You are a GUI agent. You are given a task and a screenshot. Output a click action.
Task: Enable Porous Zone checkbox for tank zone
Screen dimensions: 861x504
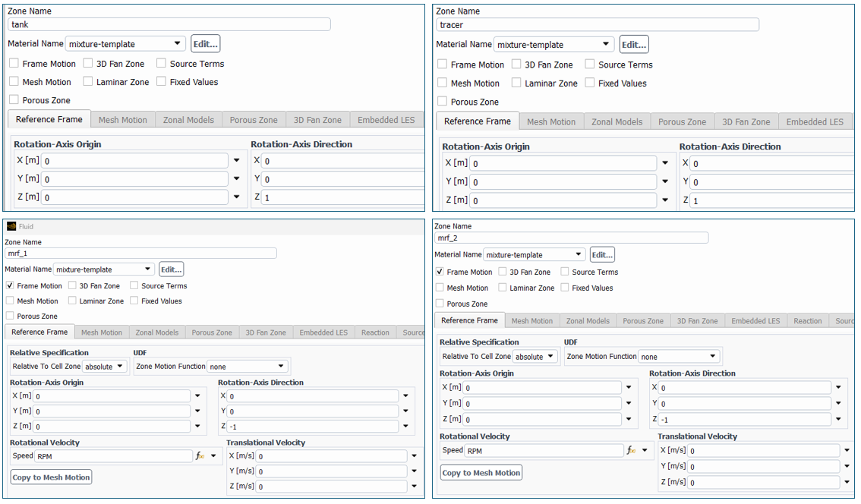pos(14,100)
